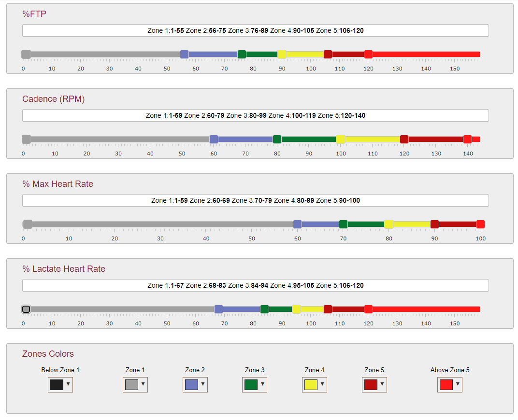518x420 pixels.
Task: Click bright red Max Heart Rate handle at 100
Action: click(480, 224)
